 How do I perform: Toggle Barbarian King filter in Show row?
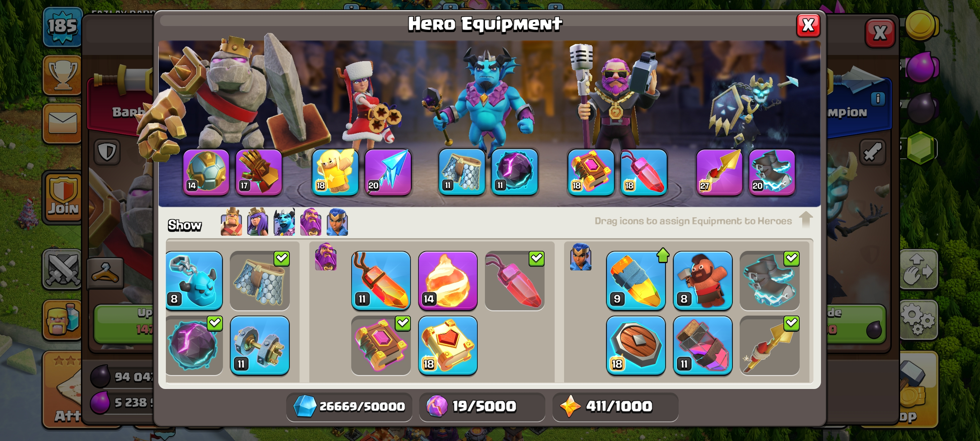231,222
